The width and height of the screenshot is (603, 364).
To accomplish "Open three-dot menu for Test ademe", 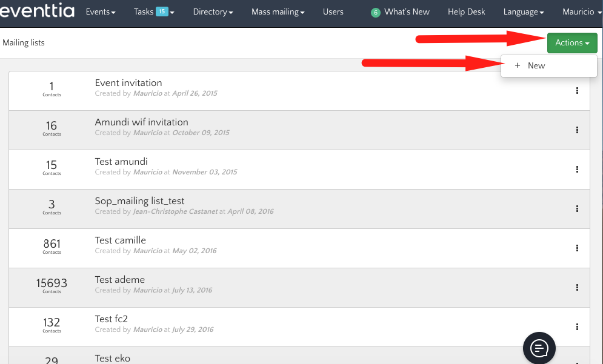I will click(x=577, y=288).
